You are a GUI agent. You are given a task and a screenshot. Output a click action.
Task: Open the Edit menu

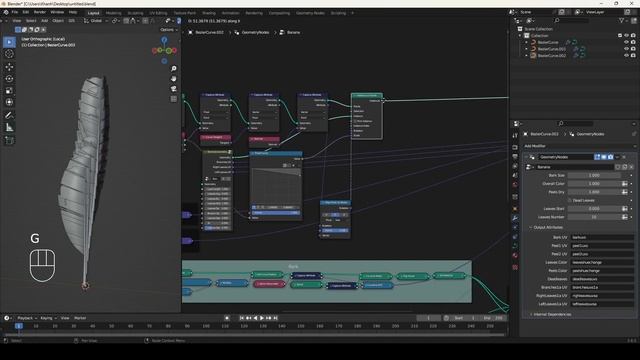(x=26, y=12)
